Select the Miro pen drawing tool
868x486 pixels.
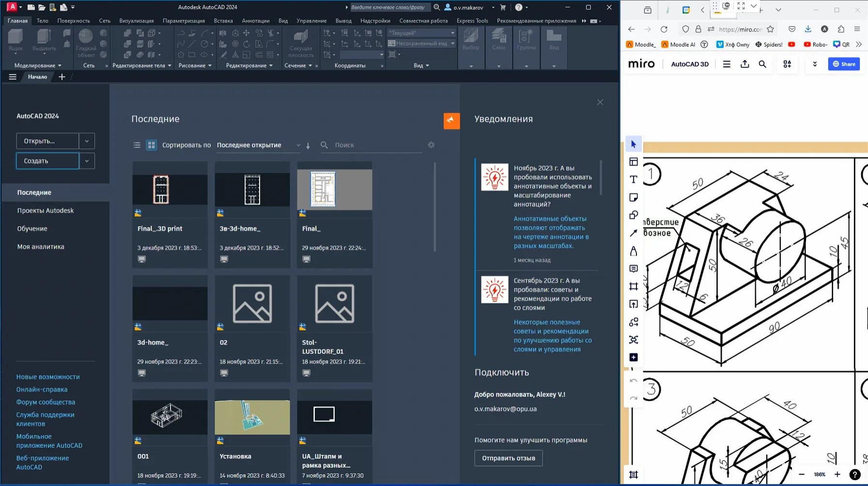(634, 251)
